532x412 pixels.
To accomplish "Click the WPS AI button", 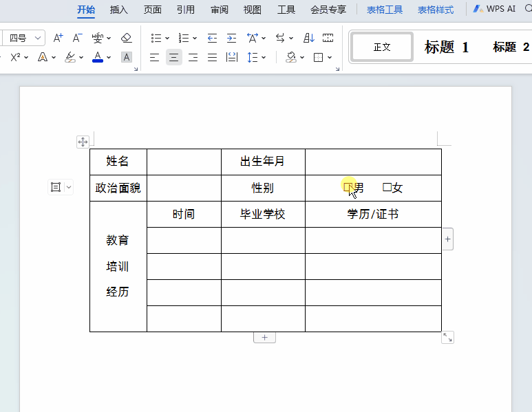I will (494, 10).
